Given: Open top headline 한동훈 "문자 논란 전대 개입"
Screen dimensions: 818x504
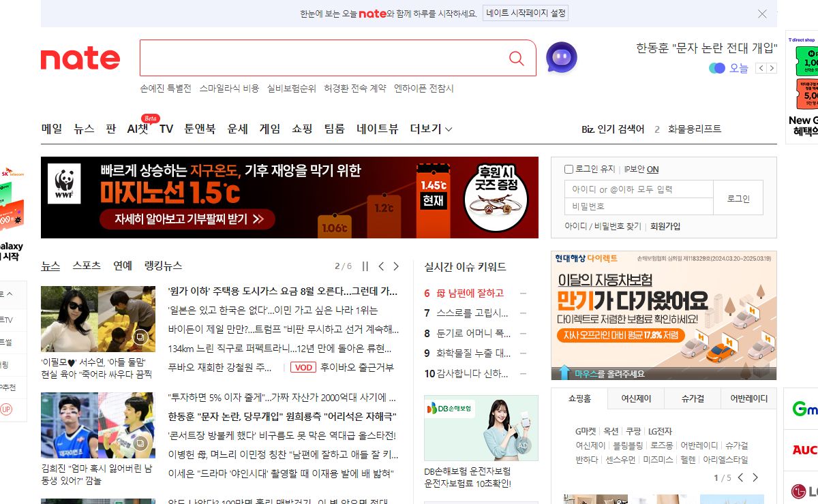Looking at the screenshot, I should [706, 48].
